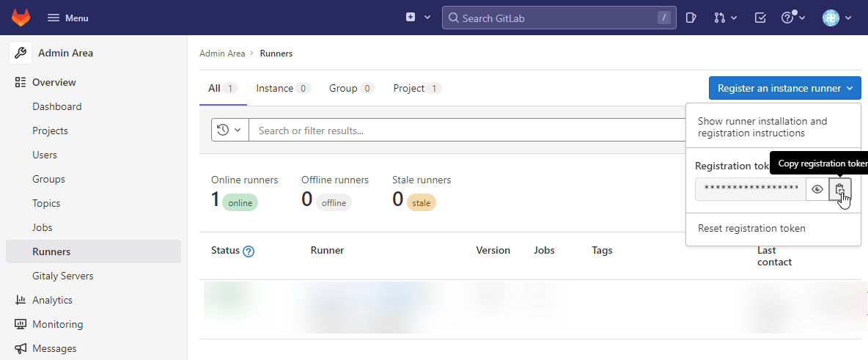Click the Runner column header
Screen dimensions: 868x360
point(327,250)
